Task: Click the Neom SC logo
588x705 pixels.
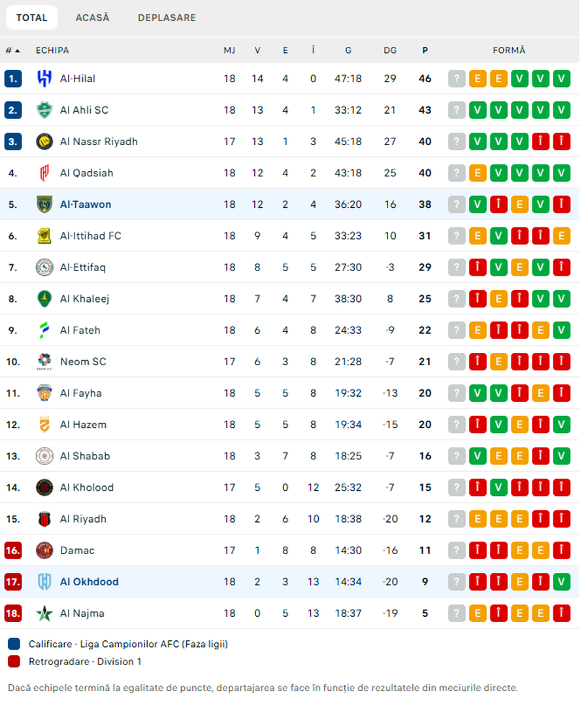Action: tap(44, 361)
